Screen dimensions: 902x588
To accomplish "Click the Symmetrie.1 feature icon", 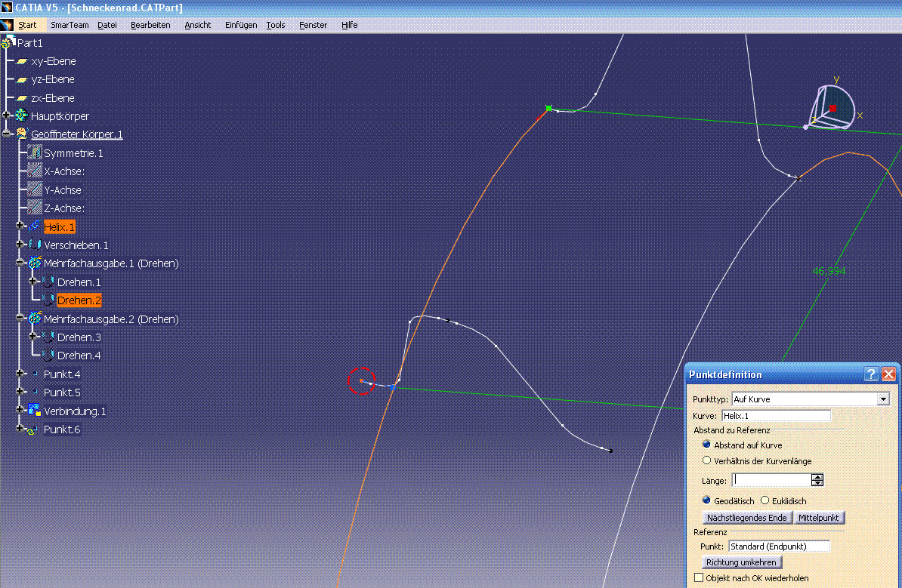I will [35, 152].
